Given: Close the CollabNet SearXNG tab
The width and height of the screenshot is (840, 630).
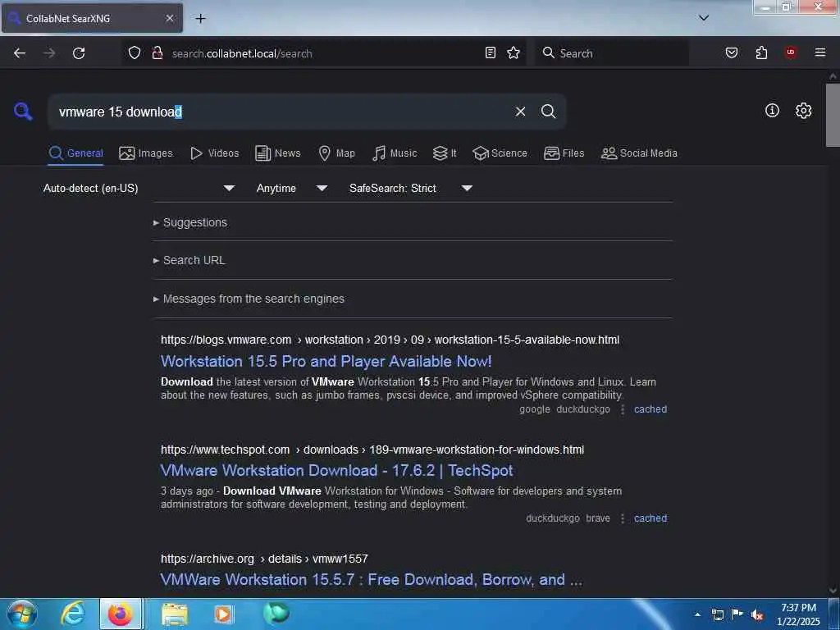Looking at the screenshot, I should [x=169, y=18].
